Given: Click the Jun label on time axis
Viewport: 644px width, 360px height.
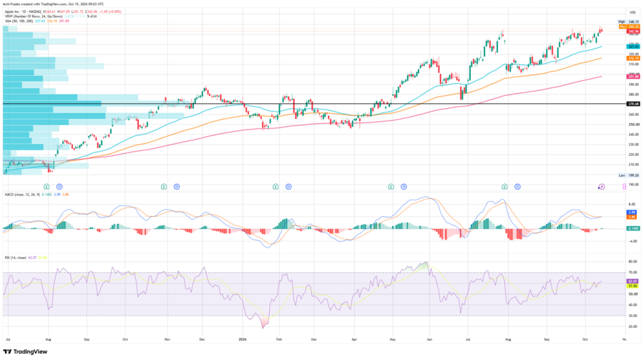Looking at the screenshot, I should click(x=429, y=339).
